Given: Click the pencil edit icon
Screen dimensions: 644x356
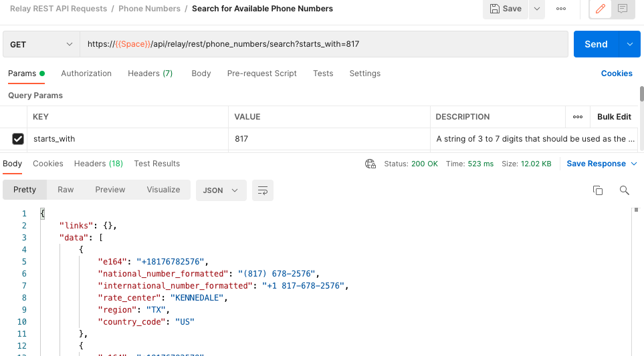Looking at the screenshot, I should (600, 9).
